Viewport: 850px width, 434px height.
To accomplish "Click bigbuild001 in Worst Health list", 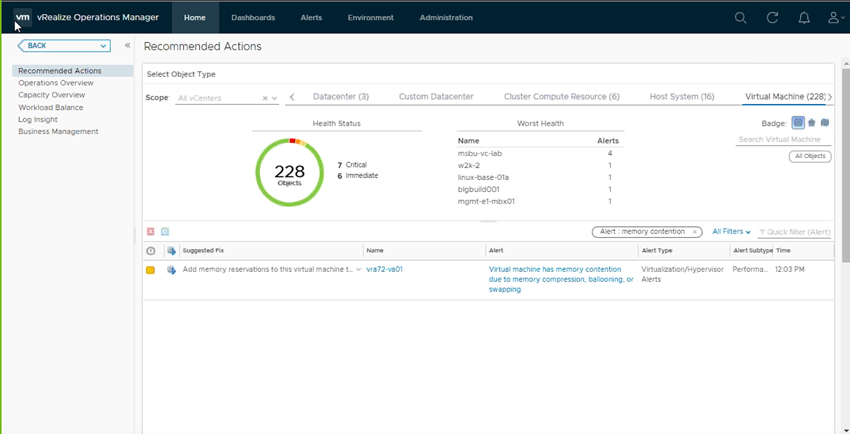I will (x=479, y=189).
